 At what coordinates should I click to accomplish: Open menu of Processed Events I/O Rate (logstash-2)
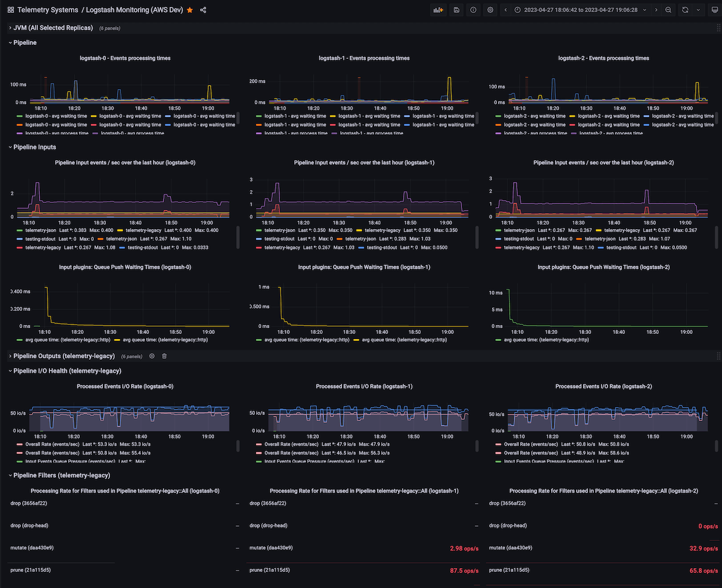pos(603,386)
